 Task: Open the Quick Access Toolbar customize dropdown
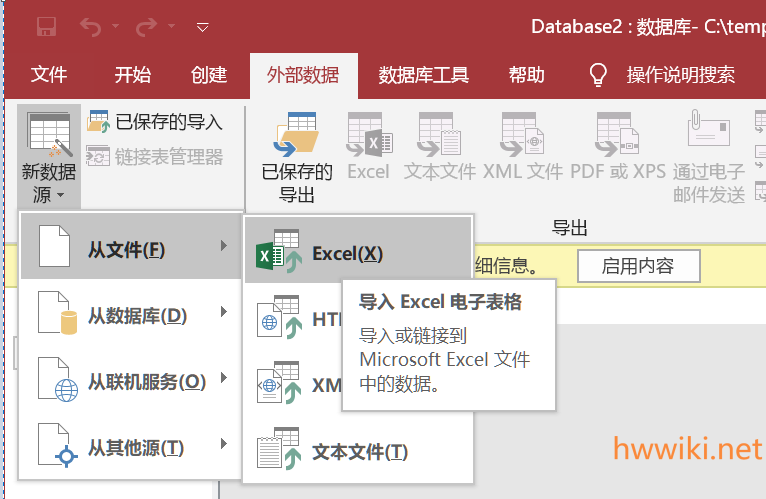point(203,27)
